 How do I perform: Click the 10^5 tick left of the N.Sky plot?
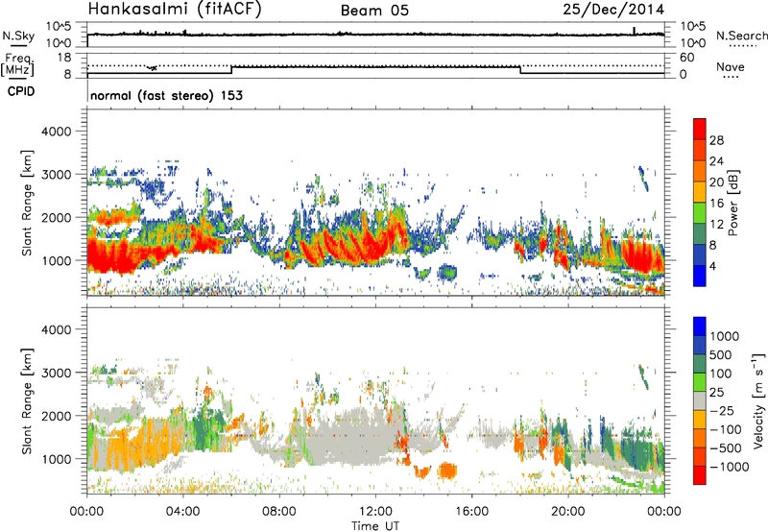point(60,26)
